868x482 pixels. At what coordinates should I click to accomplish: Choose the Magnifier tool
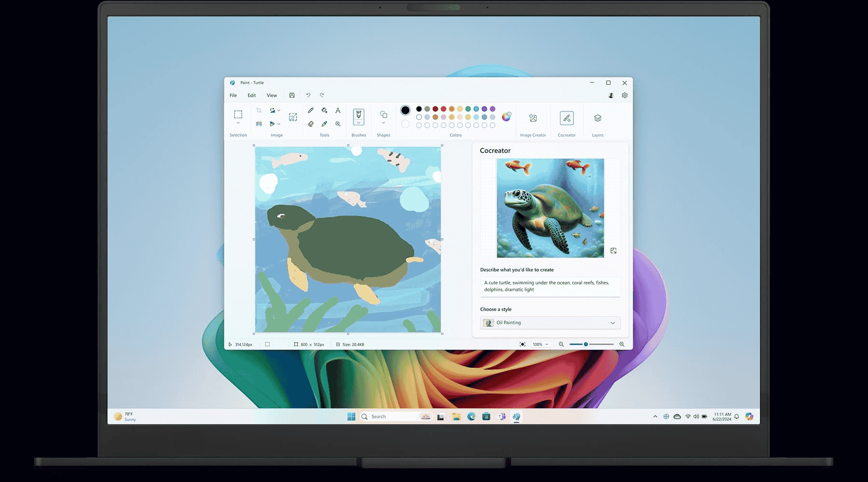[338, 124]
